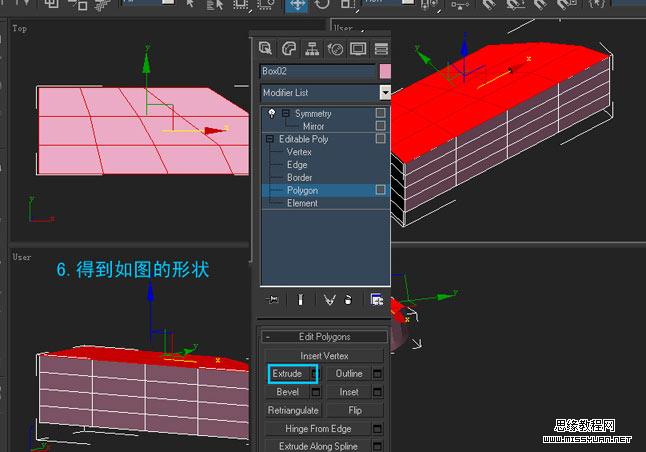Image resolution: width=646 pixels, height=452 pixels.
Task: Open the Utilities panel tab
Action: tap(381, 49)
